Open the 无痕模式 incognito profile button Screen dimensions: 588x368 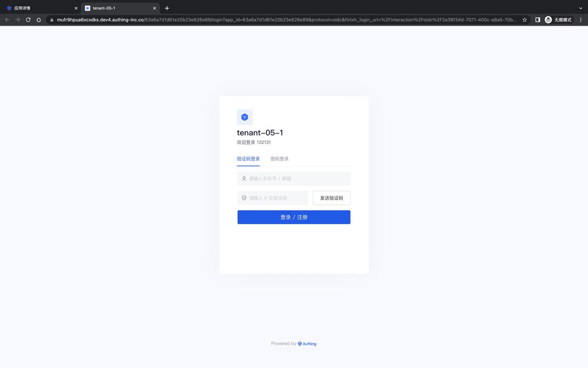pos(559,20)
